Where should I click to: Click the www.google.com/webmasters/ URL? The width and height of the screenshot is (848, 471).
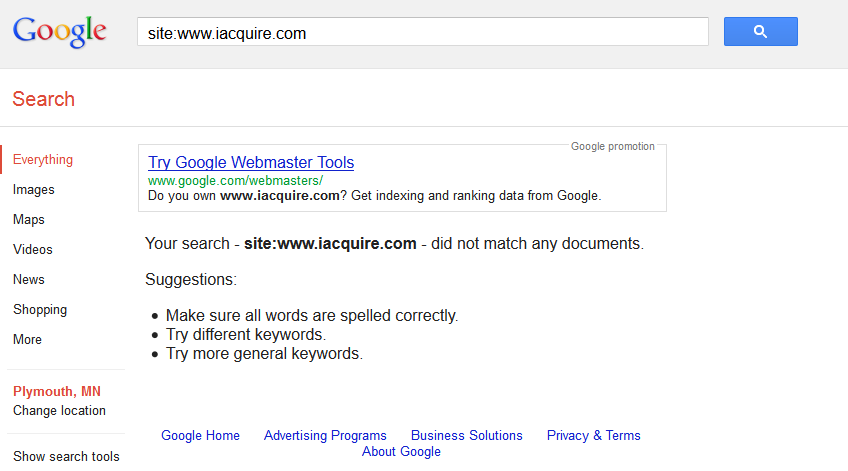235,181
